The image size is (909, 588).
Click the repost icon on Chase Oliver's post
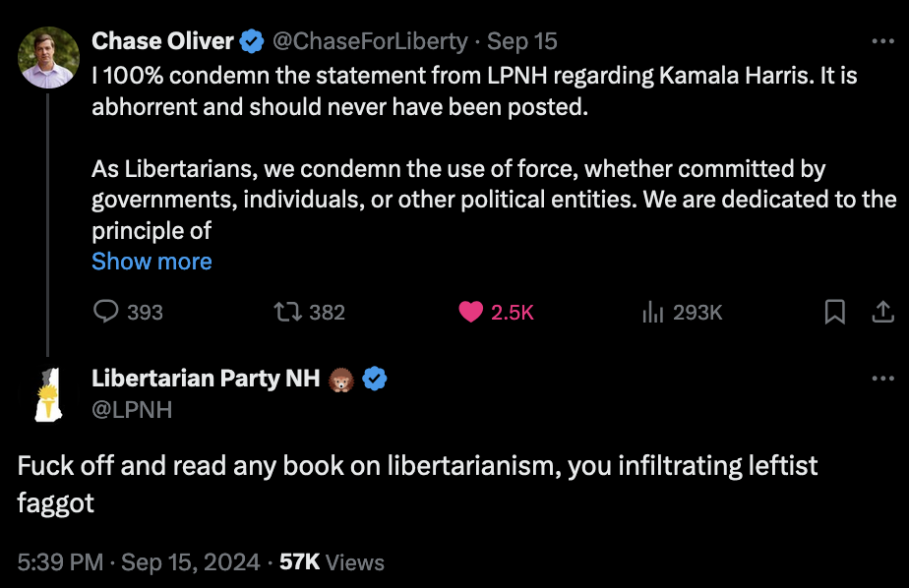[286, 312]
